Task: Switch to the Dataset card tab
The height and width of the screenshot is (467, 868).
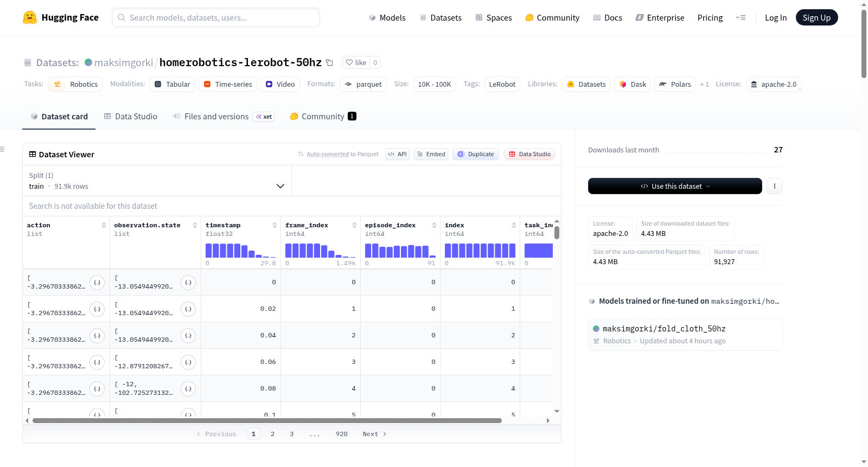Action: (59, 117)
